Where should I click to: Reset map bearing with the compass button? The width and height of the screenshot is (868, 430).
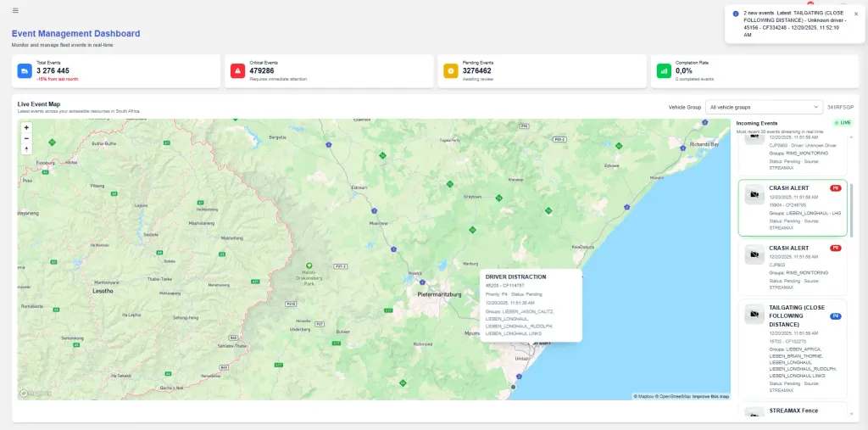coord(26,149)
